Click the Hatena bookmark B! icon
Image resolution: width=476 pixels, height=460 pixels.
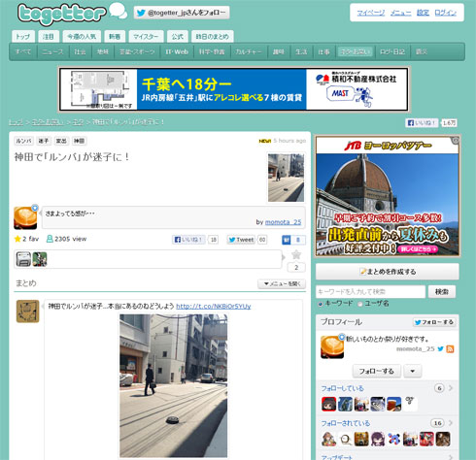[x=287, y=240]
